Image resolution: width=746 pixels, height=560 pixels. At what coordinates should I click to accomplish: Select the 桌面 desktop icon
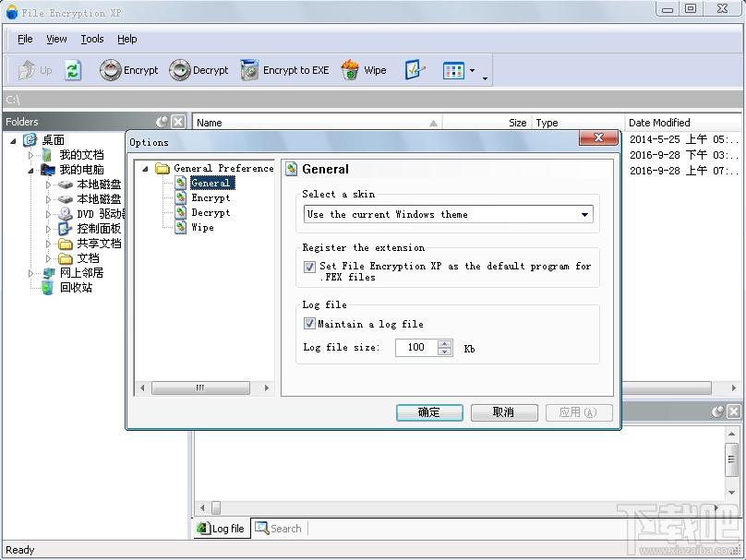[x=30, y=139]
